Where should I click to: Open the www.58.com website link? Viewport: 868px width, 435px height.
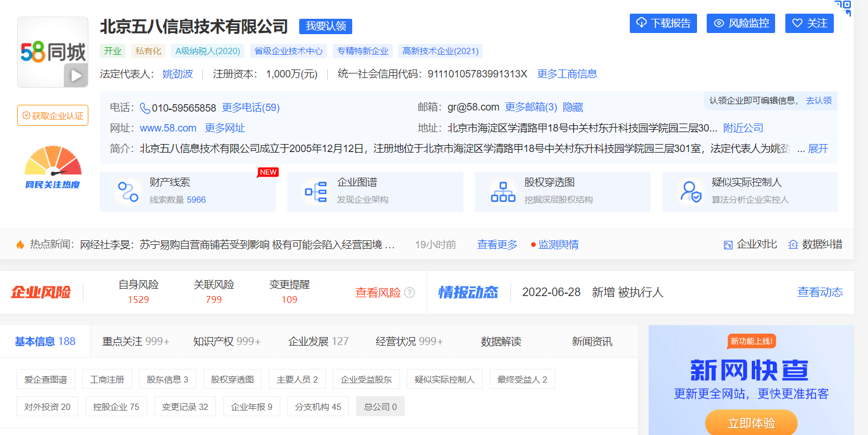168,128
